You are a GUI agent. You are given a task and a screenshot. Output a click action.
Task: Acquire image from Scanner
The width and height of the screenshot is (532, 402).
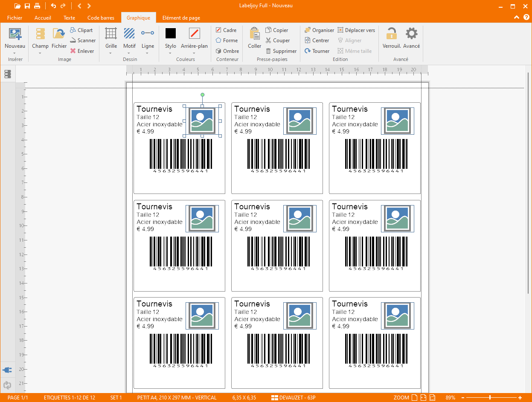tap(83, 40)
